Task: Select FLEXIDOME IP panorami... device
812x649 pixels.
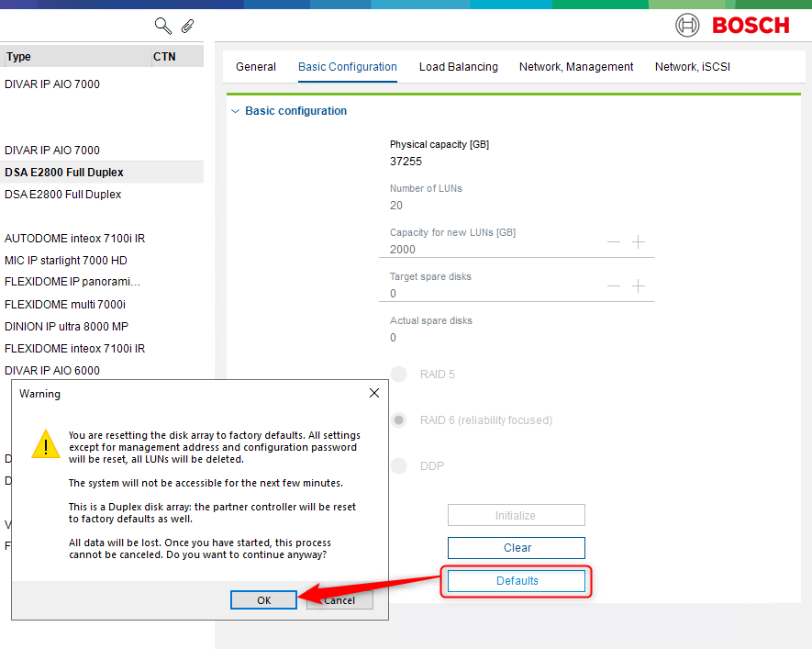Action: click(x=102, y=282)
